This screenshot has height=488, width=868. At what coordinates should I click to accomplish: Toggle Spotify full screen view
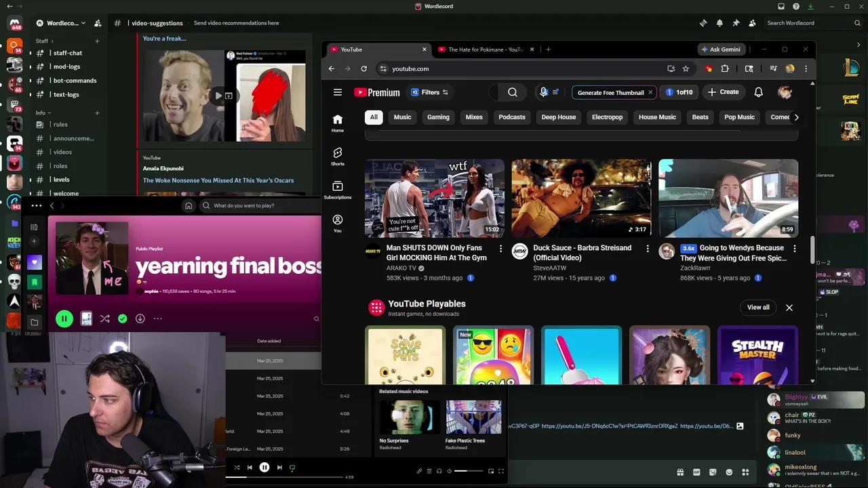(501, 471)
